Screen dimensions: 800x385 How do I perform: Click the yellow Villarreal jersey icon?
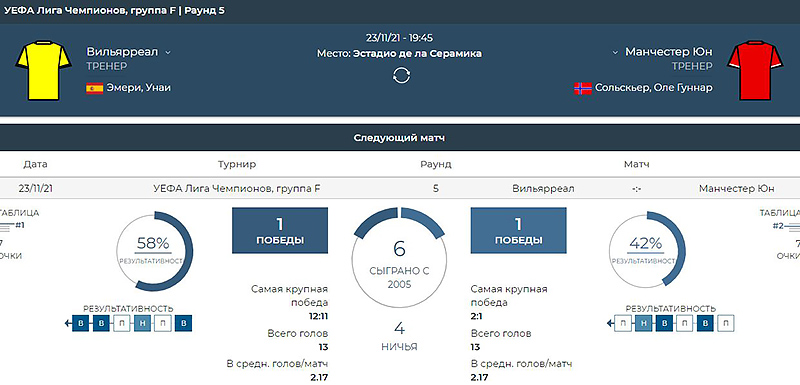(43, 70)
